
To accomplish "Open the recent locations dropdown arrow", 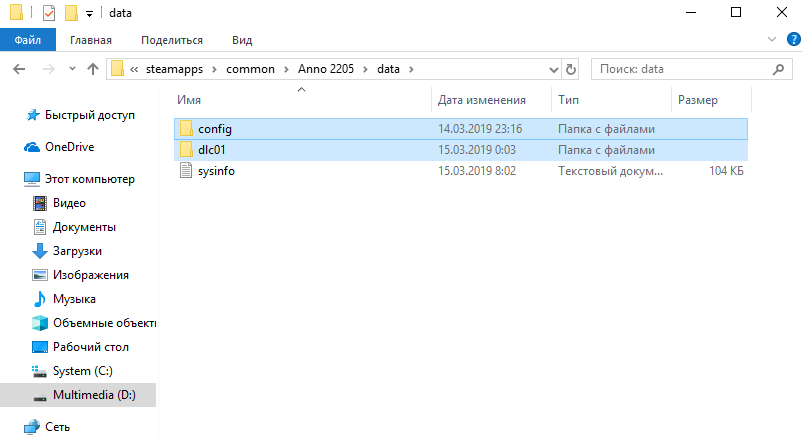I will (x=70, y=69).
